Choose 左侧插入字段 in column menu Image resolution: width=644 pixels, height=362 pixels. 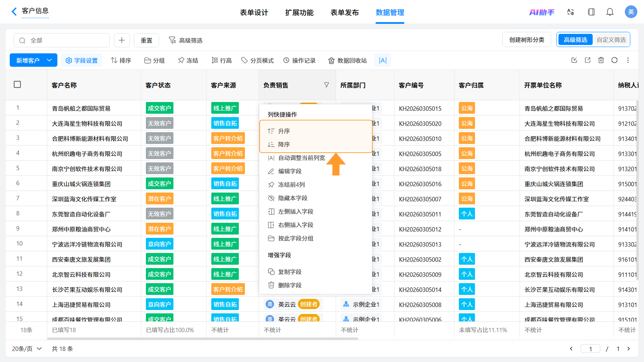pyautogui.click(x=316, y=212)
